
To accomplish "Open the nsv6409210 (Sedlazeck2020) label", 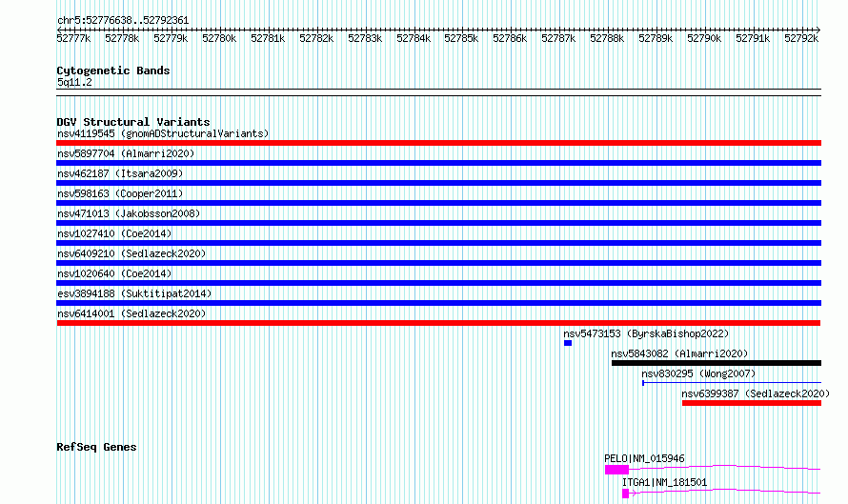I will click(131, 253).
